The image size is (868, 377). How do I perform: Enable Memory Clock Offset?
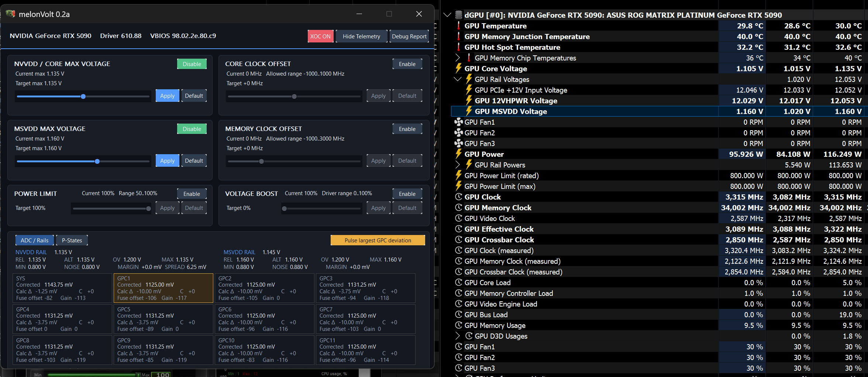coord(407,129)
